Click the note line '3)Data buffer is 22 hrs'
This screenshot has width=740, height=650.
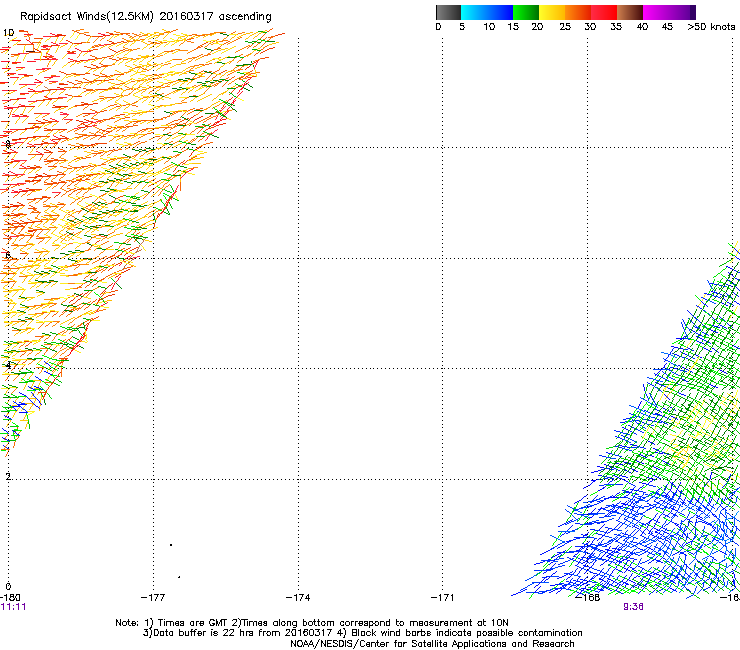click(x=362, y=633)
